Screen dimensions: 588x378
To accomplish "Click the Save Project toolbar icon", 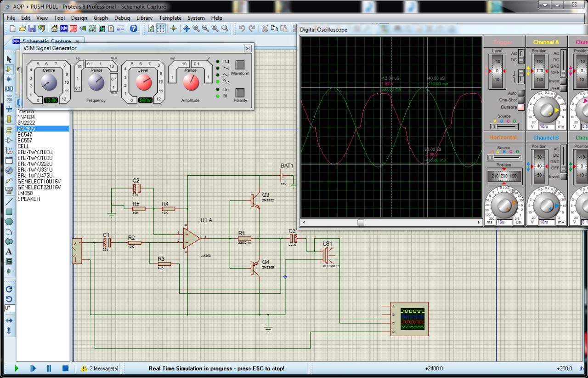I will point(32,29).
